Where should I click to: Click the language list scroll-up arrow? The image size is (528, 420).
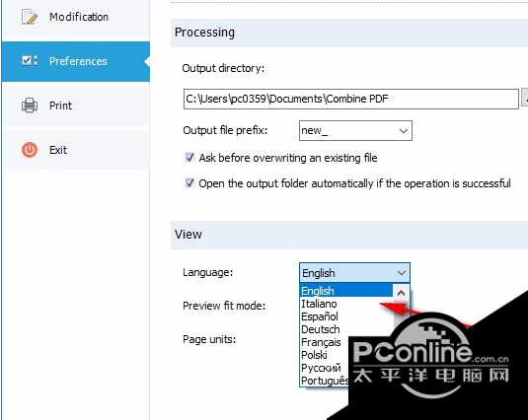401,293
